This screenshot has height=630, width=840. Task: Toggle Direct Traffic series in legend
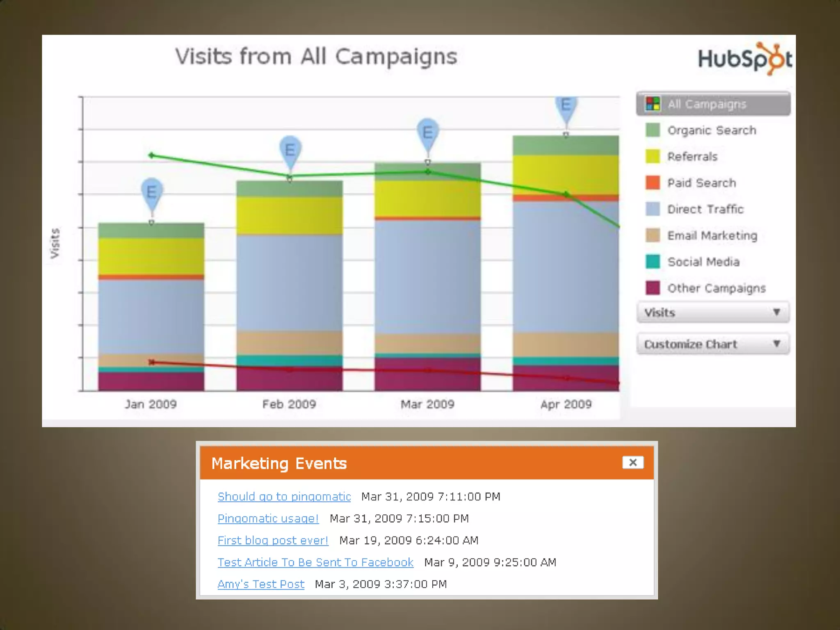705,209
